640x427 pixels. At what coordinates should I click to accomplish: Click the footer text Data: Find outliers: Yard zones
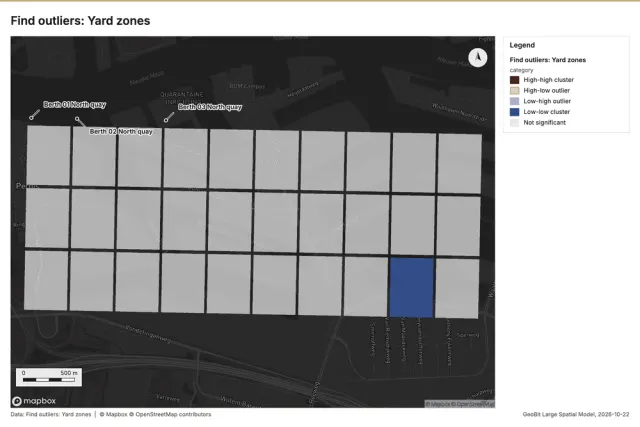coord(51,414)
